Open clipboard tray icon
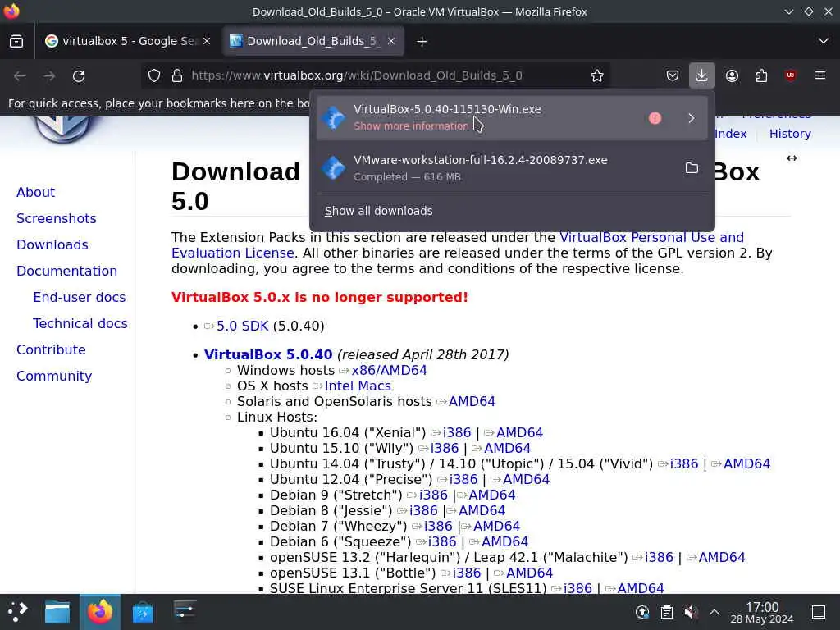The width and height of the screenshot is (840, 630). 666,612
